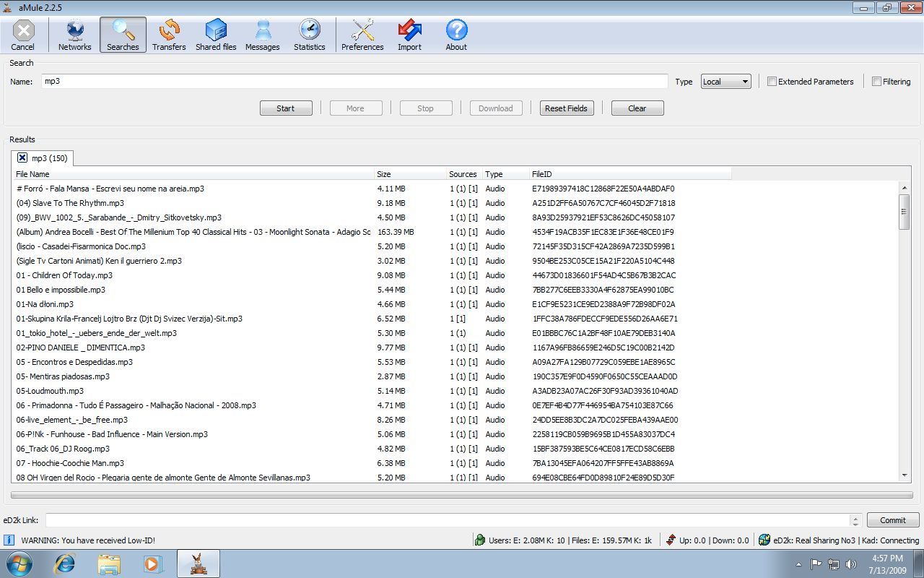
Task: Show hidden system tray icons
Action: [800, 564]
